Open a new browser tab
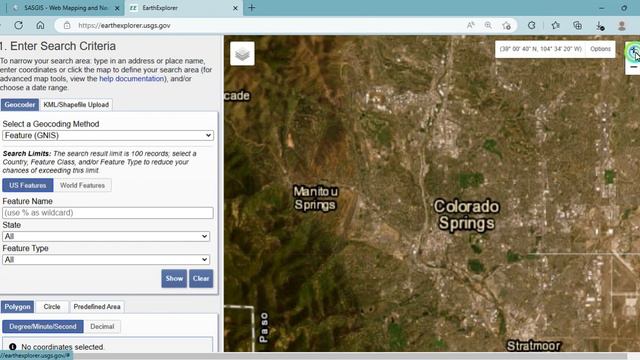This screenshot has width=640, height=360. click(251, 8)
